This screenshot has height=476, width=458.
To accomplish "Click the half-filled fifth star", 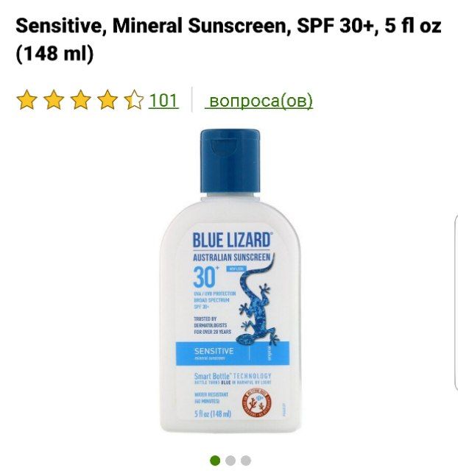I will point(134,99).
